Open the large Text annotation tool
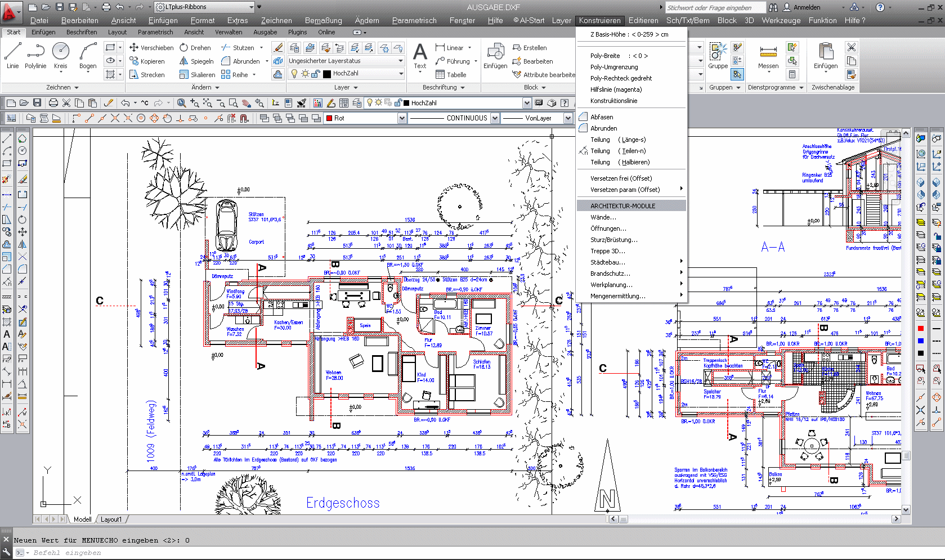Viewport: 945px width, 560px height. (420, 56)
